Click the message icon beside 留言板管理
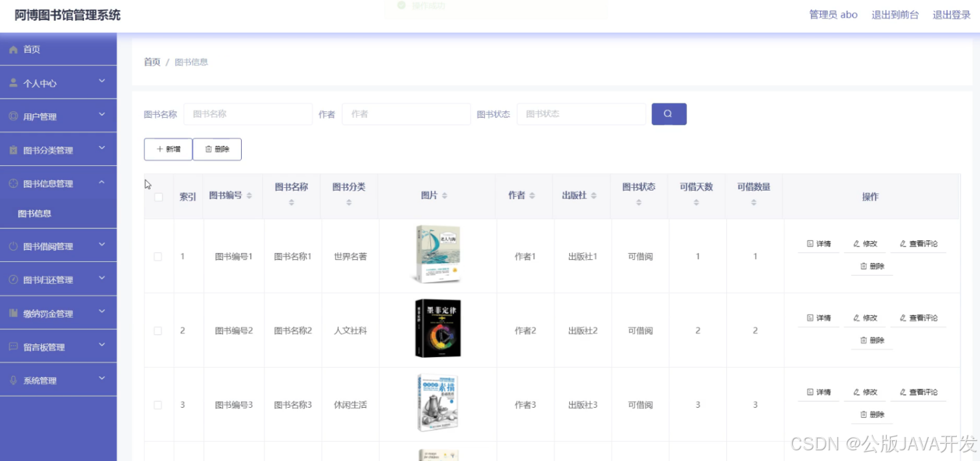The height and width of the screenshot is (461, 980). [13, 347]
